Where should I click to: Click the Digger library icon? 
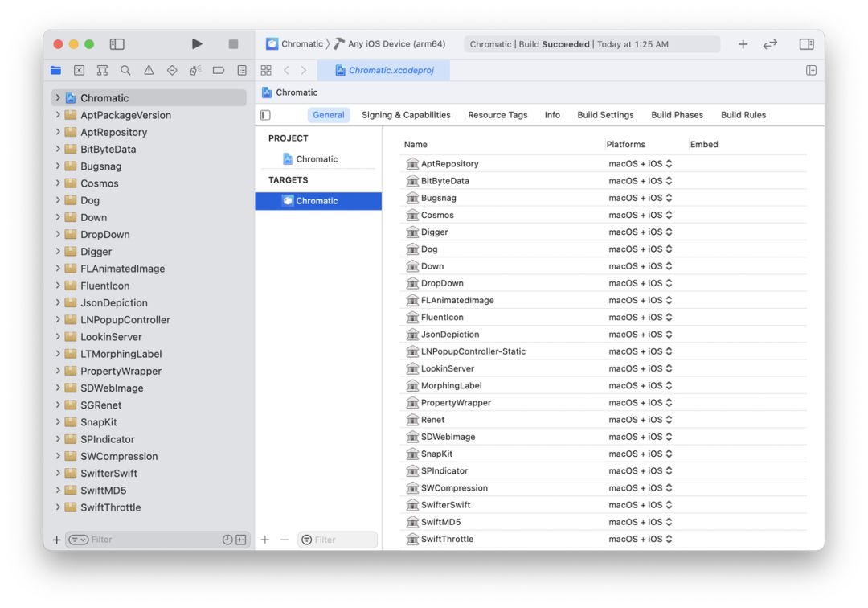click(x=412, y=232)
